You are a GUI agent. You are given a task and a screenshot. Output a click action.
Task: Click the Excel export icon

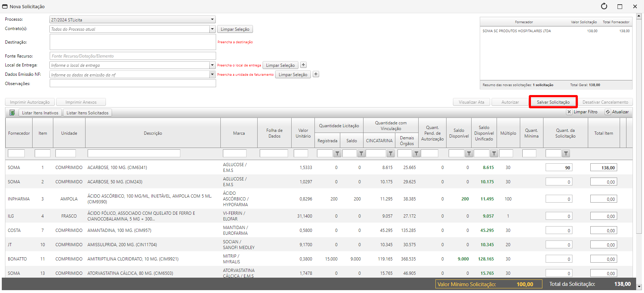pos(12,113)
